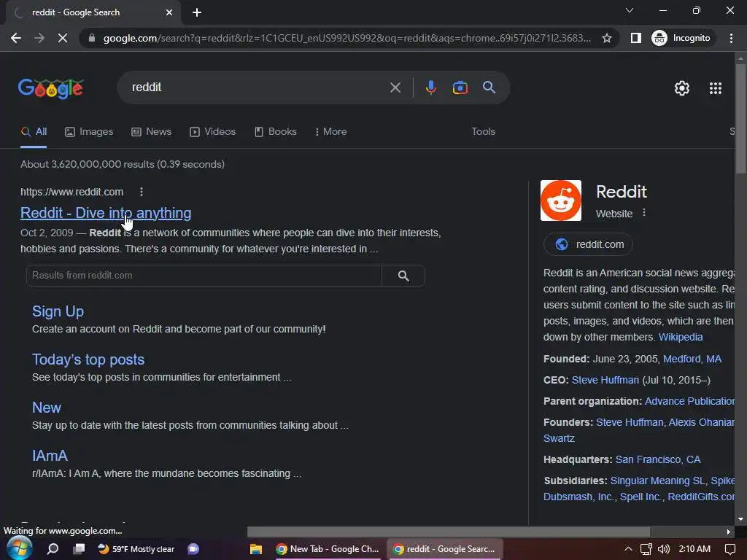Open volume control in system tray

tap(663, 549)
